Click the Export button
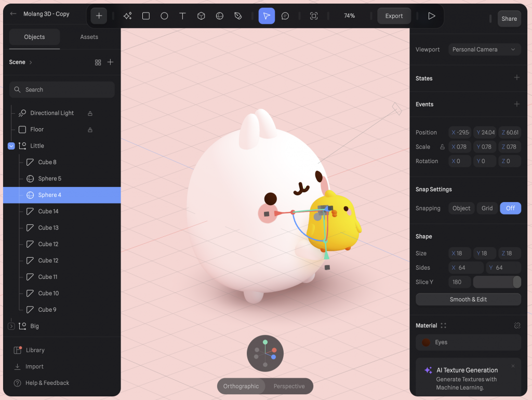 (x=394, y=16)
